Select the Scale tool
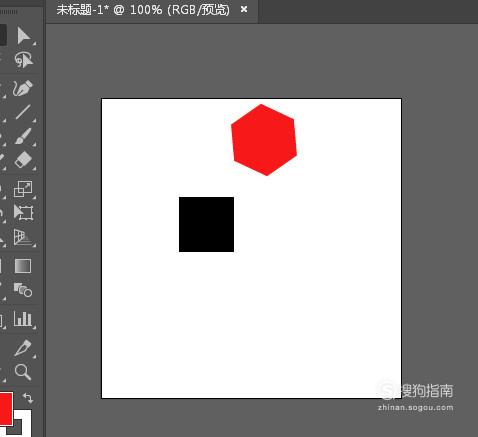478x437 pixels. click(23, 189)
